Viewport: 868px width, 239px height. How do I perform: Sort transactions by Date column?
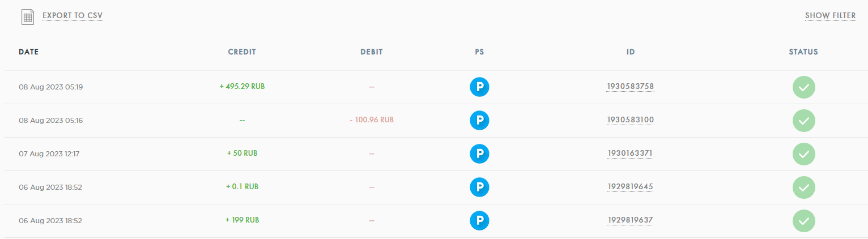(x=28, y=52)
